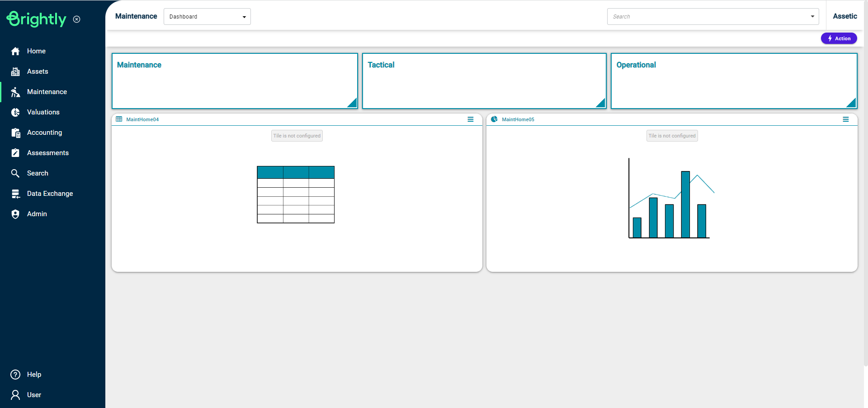
Task: Click the Brightly logo
Action: (36, 19)
